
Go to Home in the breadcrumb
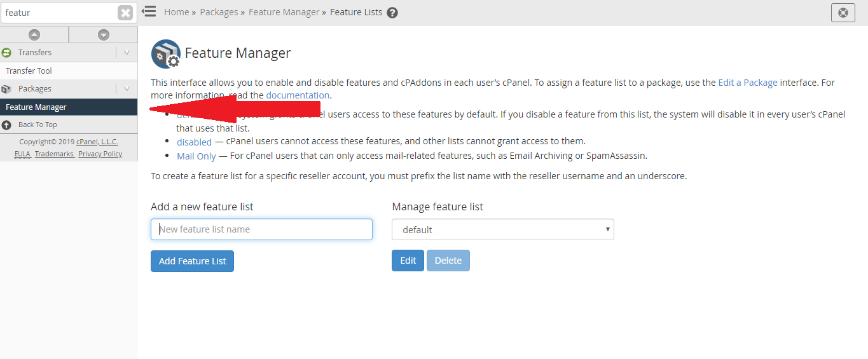tap(176, 12)
